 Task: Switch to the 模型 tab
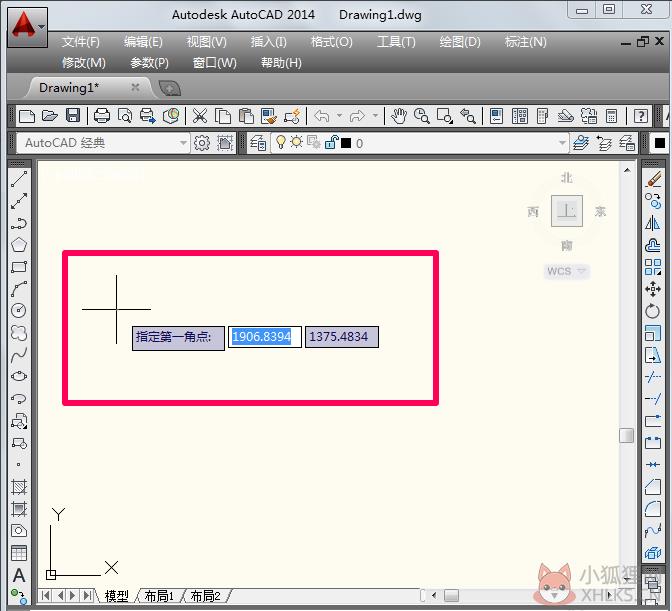point(116,596)
